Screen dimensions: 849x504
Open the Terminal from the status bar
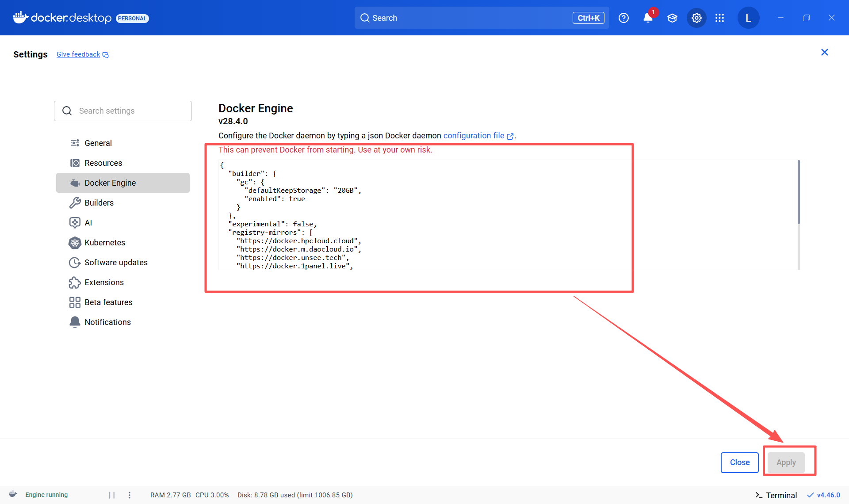[x=776, y=495]
